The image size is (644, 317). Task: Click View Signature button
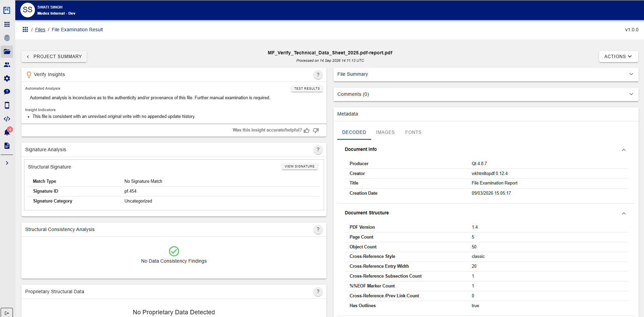click(x=300, y=166)
